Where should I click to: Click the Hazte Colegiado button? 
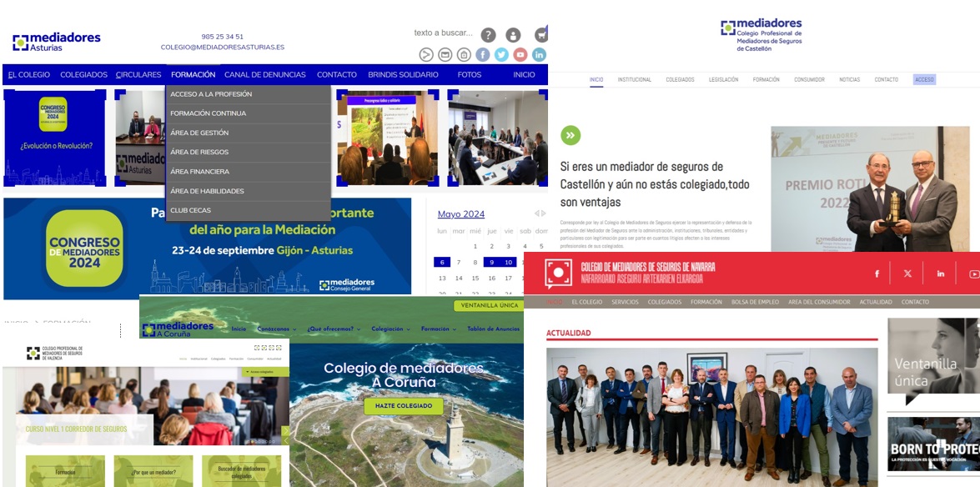click(x=403, y=406)
